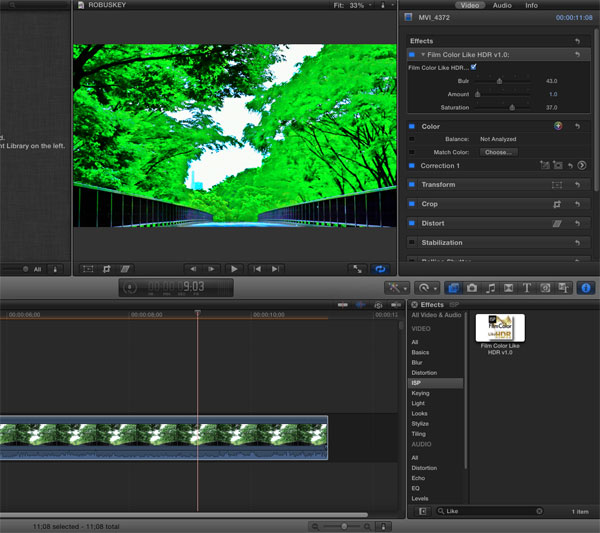Image resolution: width=600 pixels, height=533 pixels.
Task: Reset all Effects in inspector
Action: [x=577, y=41]
